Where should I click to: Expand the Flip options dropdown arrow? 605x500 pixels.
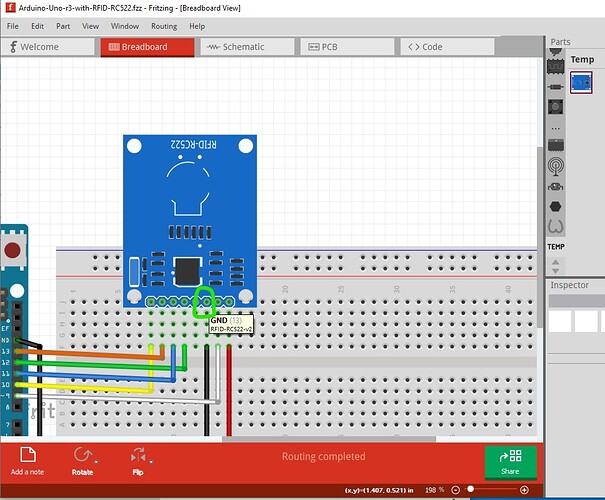[x=151, y=461]
